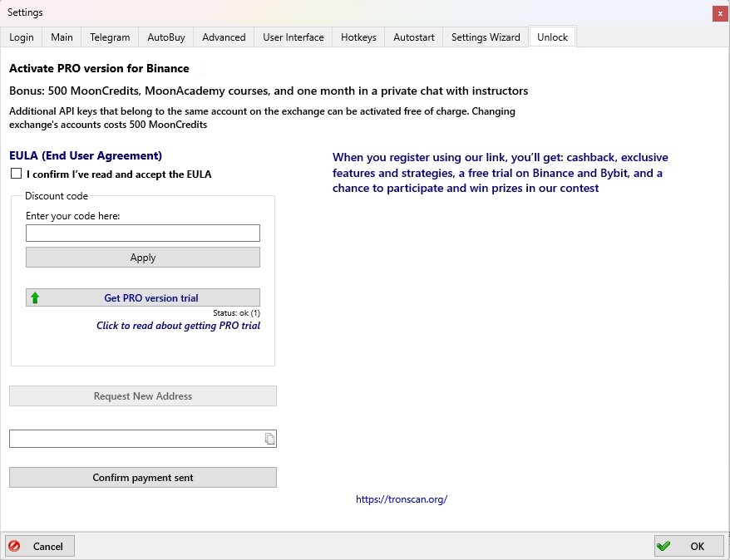Open the Autostart tab
730x560 pixels.
pos(413,37)
